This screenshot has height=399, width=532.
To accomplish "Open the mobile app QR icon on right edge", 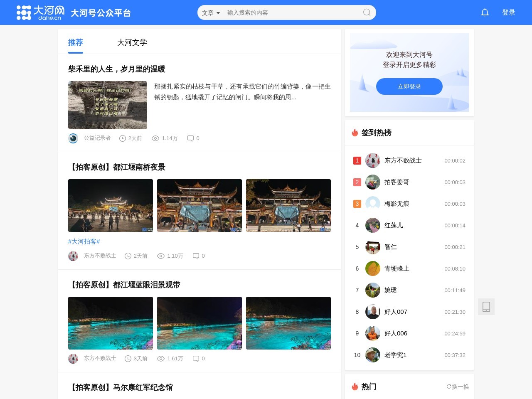I will [x=486, y=307].
